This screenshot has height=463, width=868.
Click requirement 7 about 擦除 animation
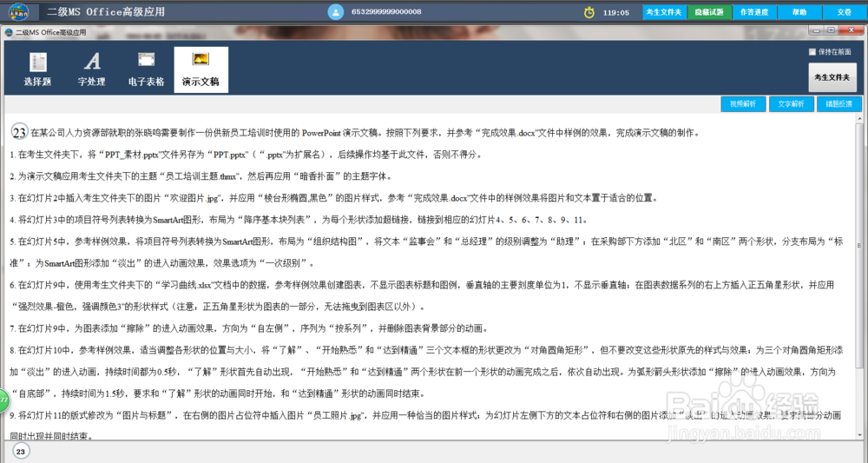248,328
